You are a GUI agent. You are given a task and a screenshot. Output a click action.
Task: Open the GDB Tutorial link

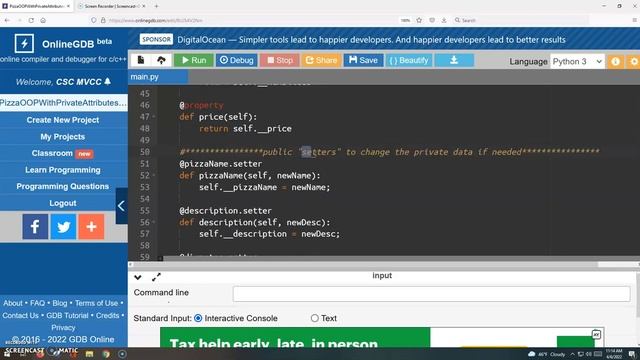67,316
